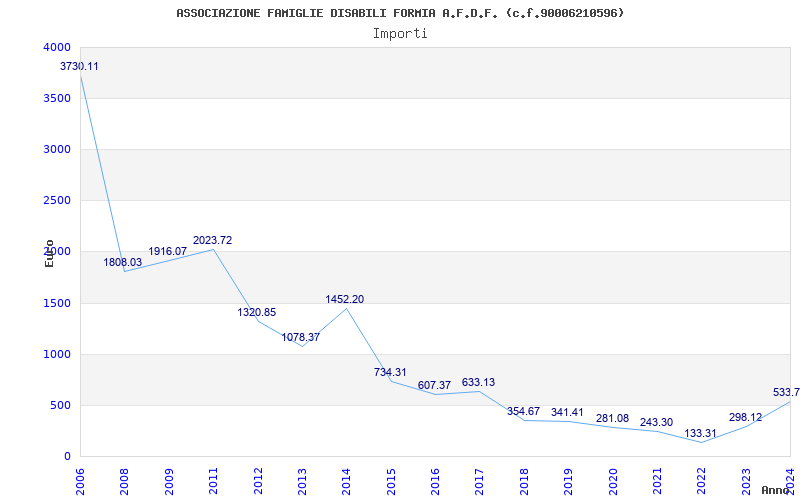
Task: Select the 1500 y-axis tick label
Action: [x=57, y=303]
